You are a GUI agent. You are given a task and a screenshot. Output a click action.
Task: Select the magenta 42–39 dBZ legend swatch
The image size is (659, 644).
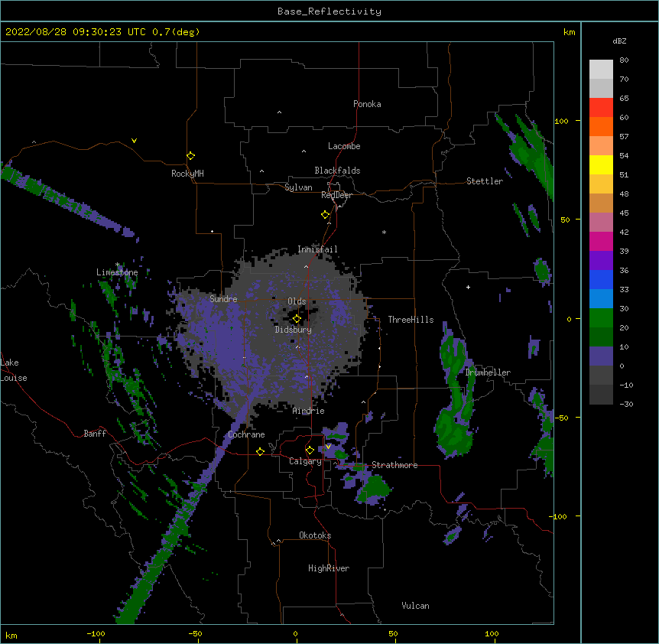601,241
